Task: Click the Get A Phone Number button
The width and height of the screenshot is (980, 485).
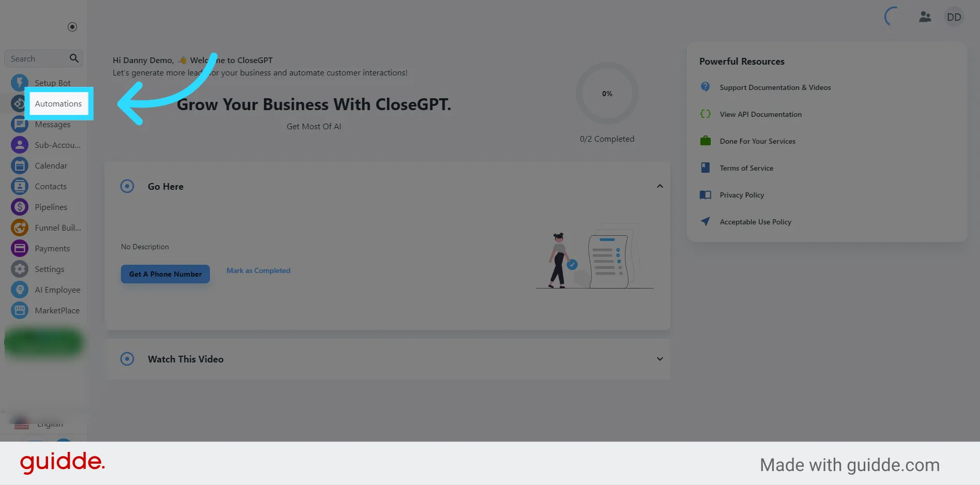Action: [165, 274]
